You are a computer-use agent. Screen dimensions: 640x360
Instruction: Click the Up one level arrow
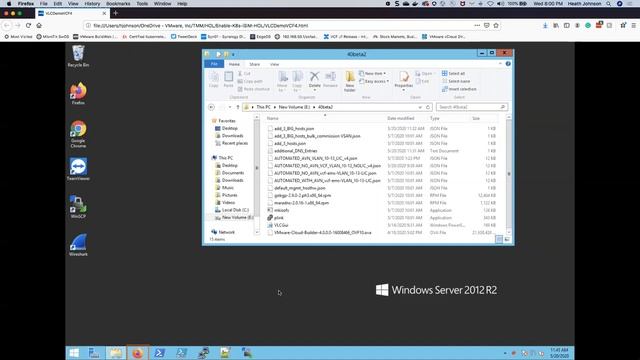pos(238,107)
